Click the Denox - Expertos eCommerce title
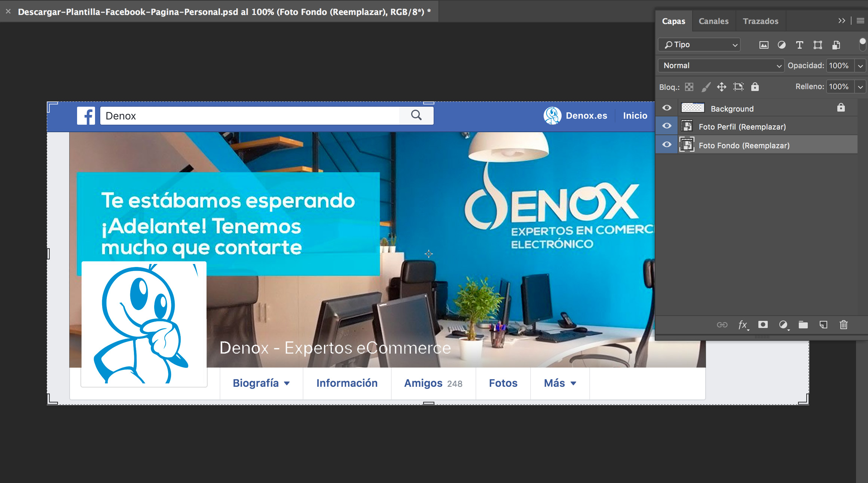868x483 pixels. [335, 348]
